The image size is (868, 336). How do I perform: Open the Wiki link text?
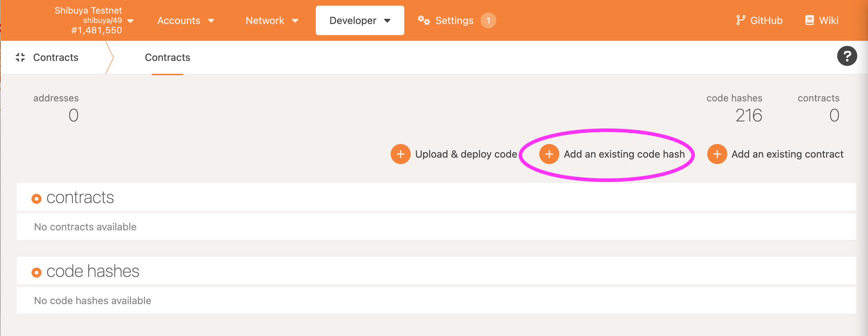point(829,20)
